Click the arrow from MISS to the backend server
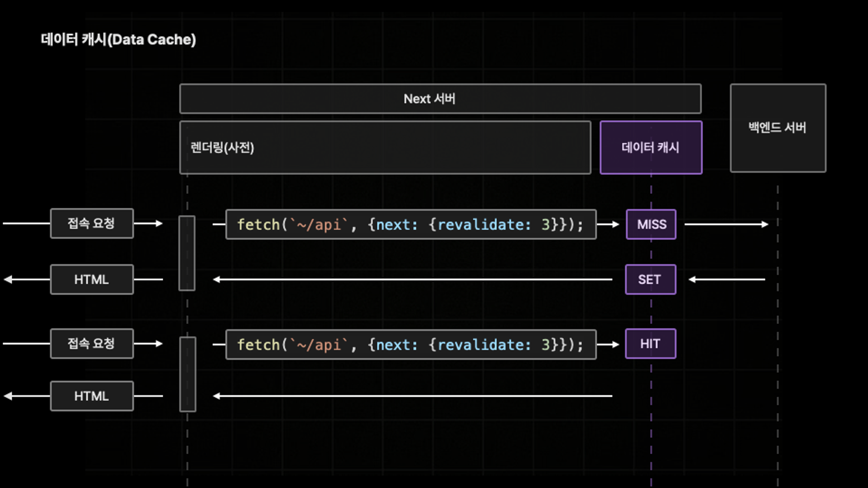The width and height of the screenshot is (868, 488). pos(726,224)
